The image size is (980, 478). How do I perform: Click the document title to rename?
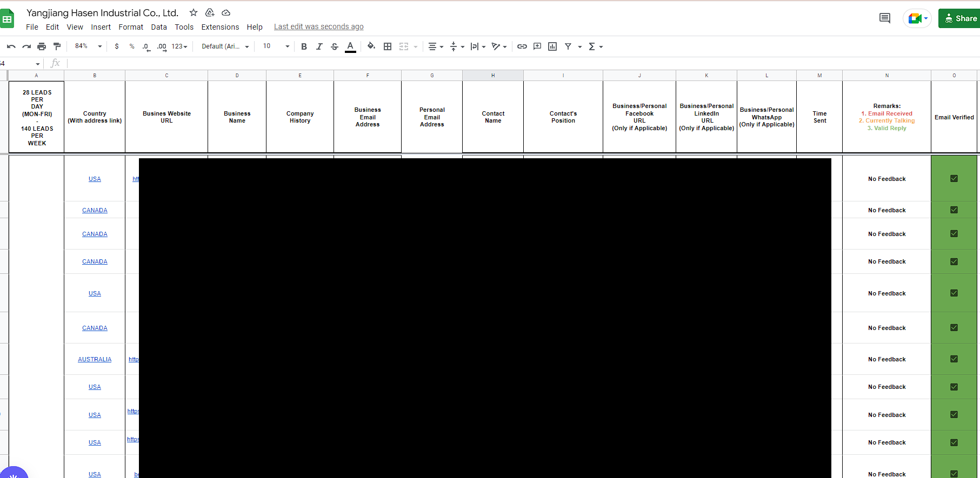pos(102,13)
